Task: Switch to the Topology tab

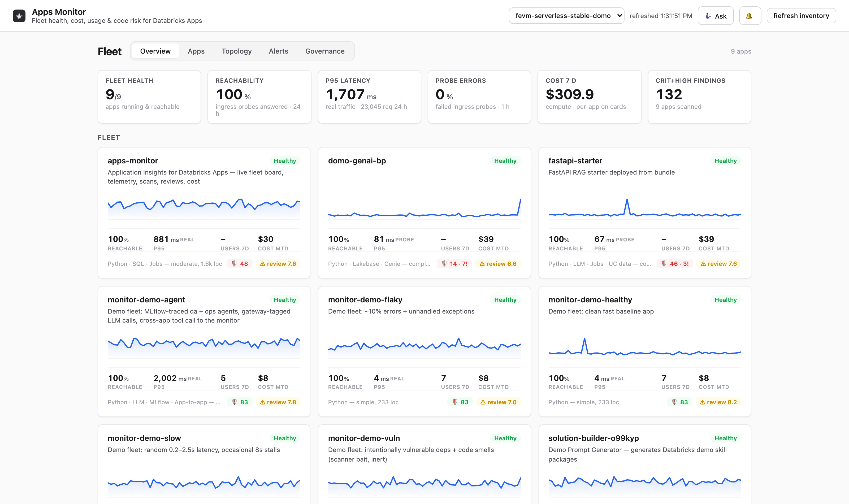Action: pos(236,51)
